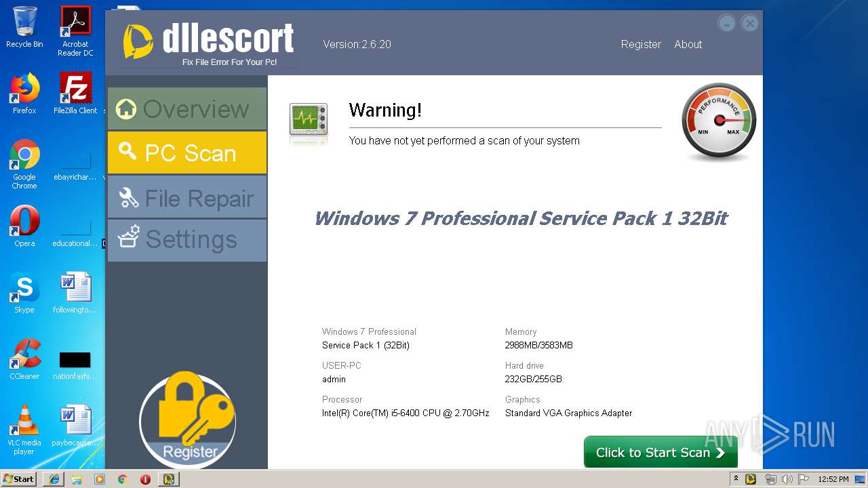Click the dllescort logo icon

coord(138,41)
